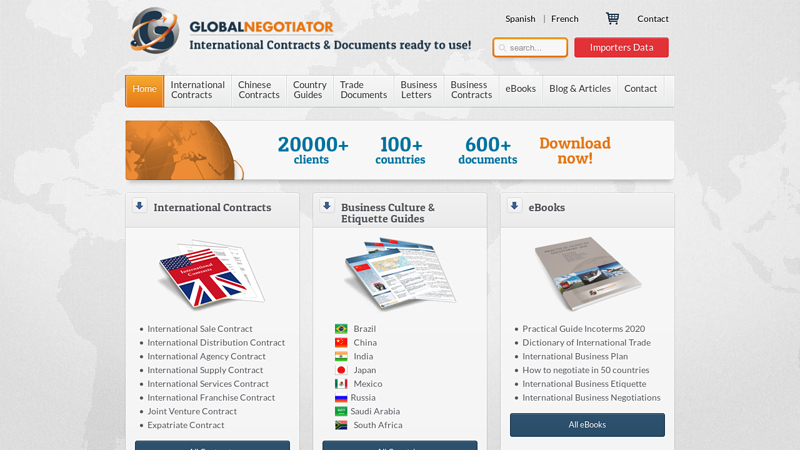Open the International Services Contract link
The image size is (800, 450).
208,384
